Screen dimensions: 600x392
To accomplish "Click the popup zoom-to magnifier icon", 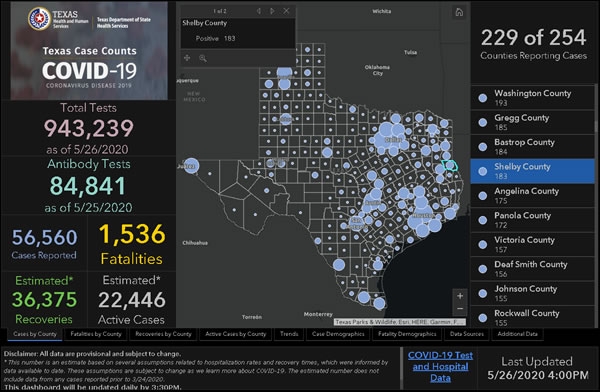I will click(203, 58).
